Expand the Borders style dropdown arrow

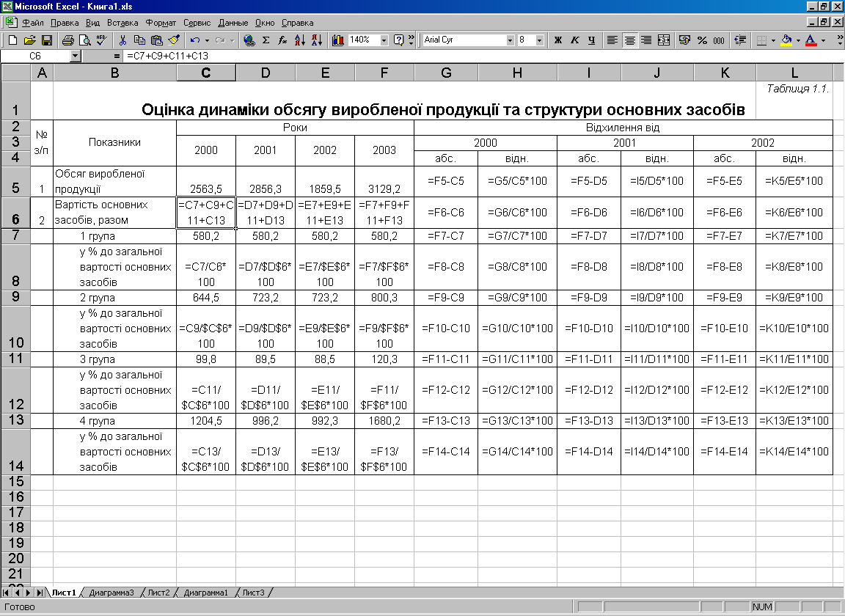[773, 40]
